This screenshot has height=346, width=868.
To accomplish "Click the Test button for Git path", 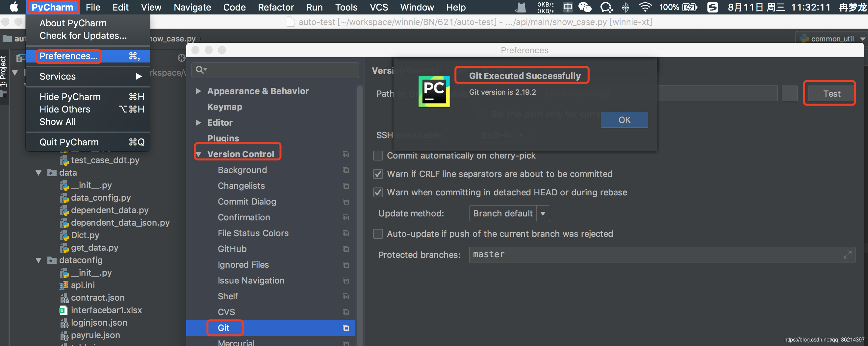I will pos(831,94).
